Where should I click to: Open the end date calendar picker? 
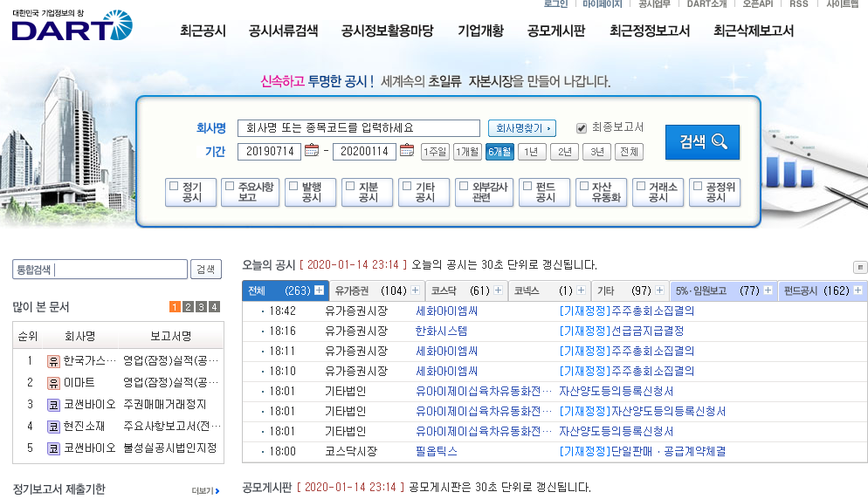407,150
